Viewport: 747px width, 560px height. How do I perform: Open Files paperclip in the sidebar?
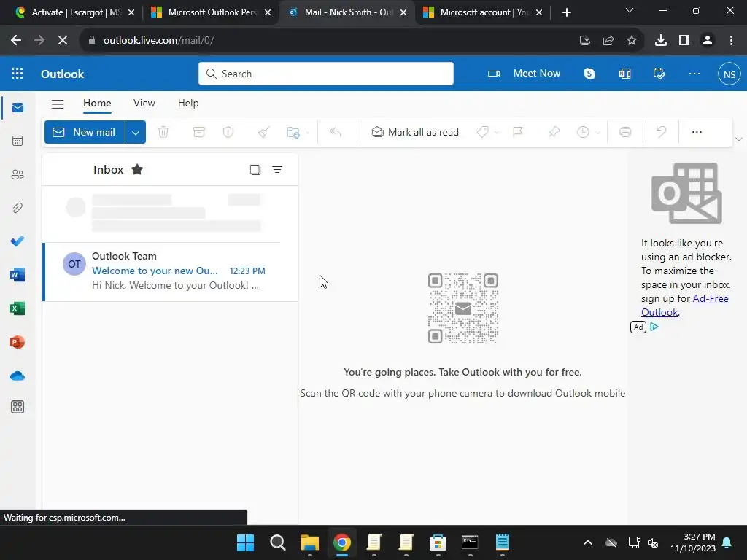pyautogui.click(x=18, y=208)
